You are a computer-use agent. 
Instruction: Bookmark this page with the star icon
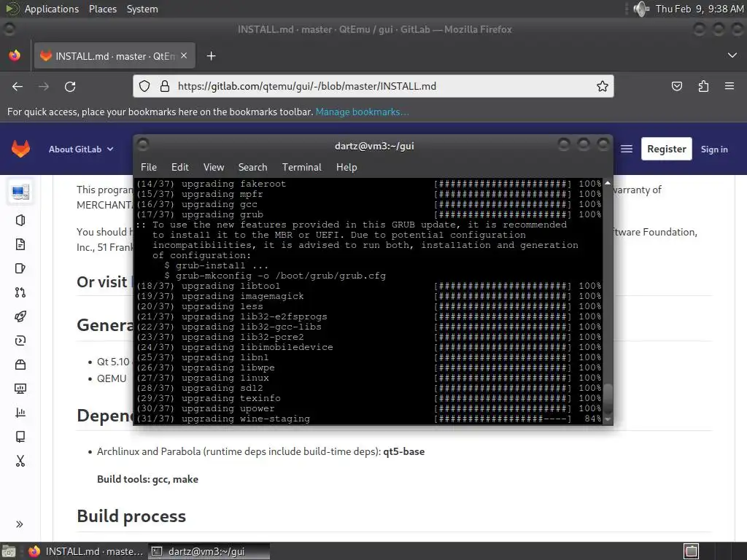tap(602, 86)
